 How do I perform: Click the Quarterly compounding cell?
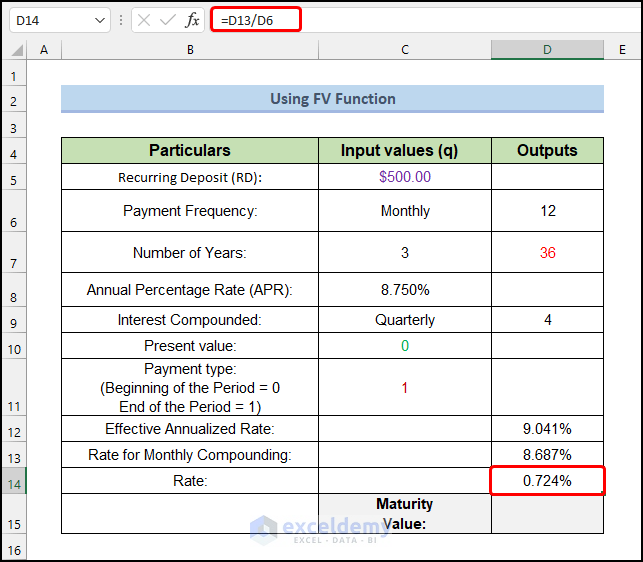pyautogui.click(x=404, y=320)
